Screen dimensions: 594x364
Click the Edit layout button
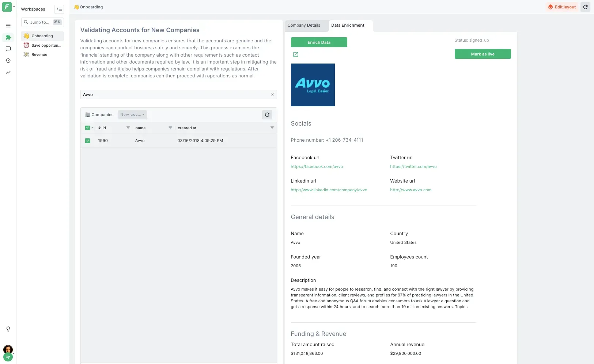pos(562,7)
